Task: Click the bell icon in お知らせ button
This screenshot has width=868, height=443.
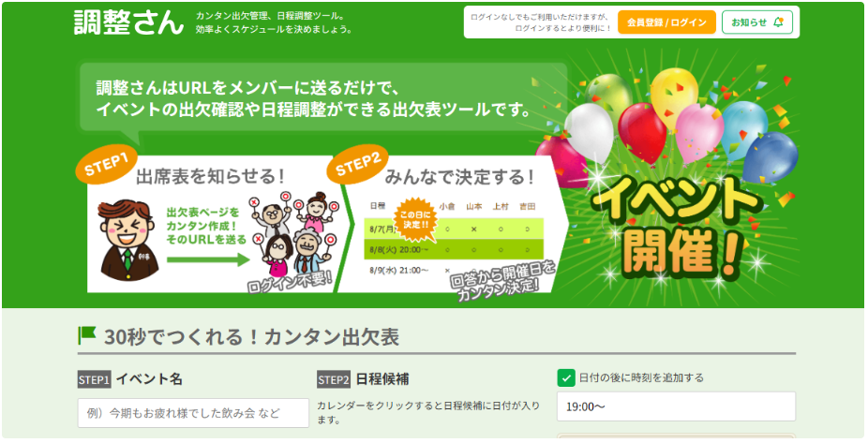Action: [779, 22]
